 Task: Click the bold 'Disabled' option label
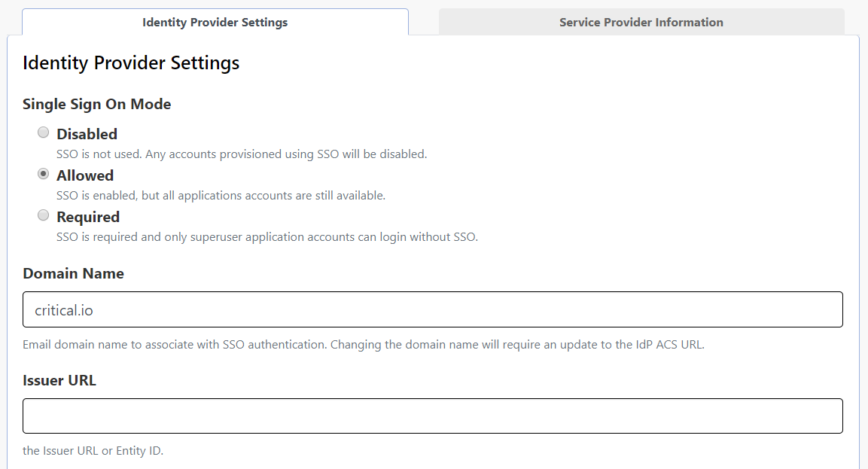pos(87,134)
